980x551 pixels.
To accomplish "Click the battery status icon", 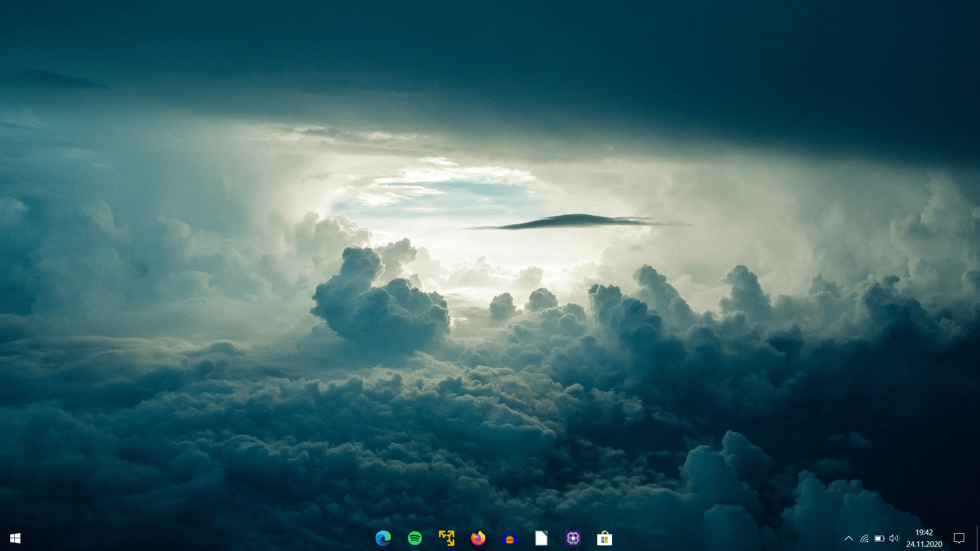I will click(x=879, y=538).
